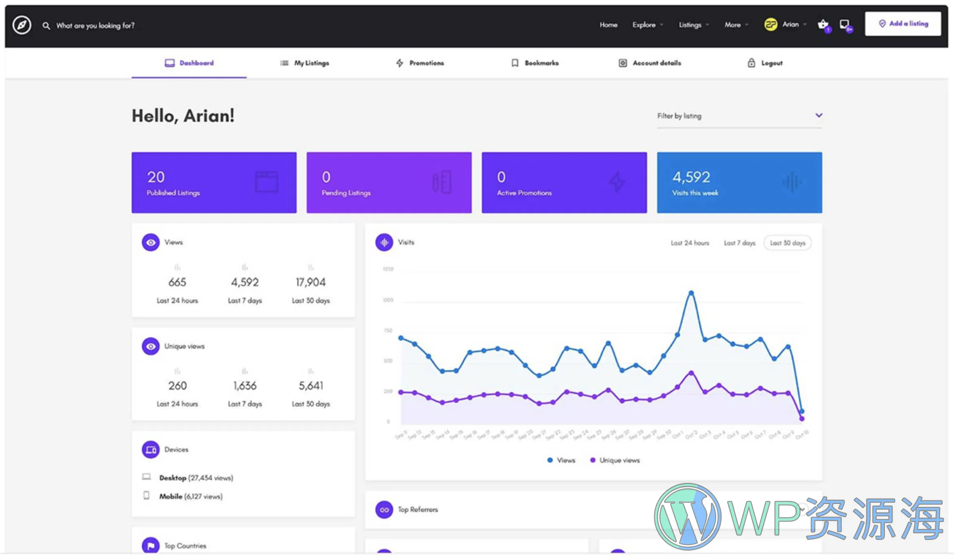The image size is (954, 560).
Task: Open the messages chat icon
Action: pyautogui.click(x=845, y=24)
